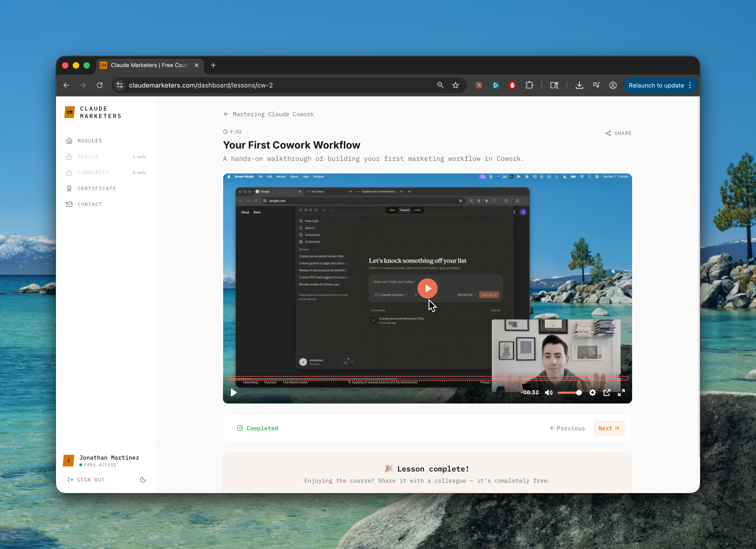756x549 pixels.
Task: Enter fullscreen video mode
Action: (x=621, y=393)
